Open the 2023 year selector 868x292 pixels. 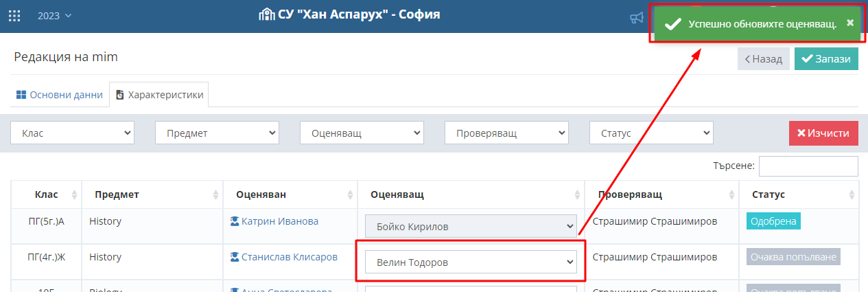coord(54,15)
